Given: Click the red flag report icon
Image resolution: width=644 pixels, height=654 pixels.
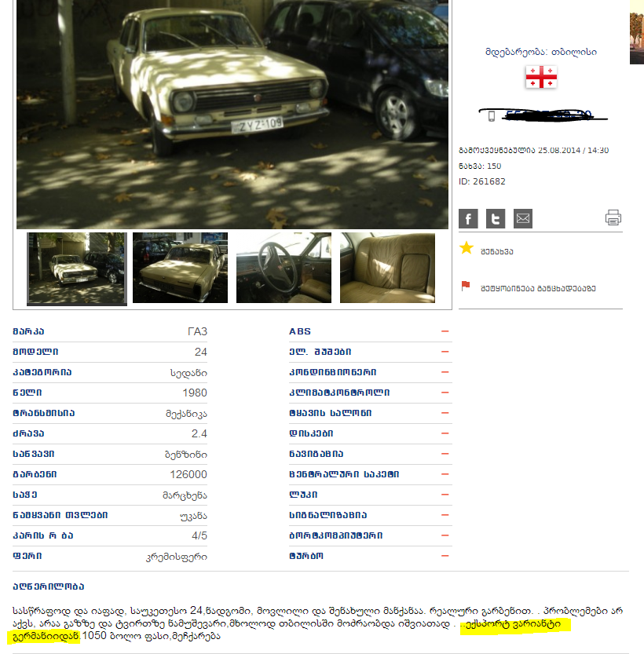Looking at the screenshot, I should (x=466, y=286).
